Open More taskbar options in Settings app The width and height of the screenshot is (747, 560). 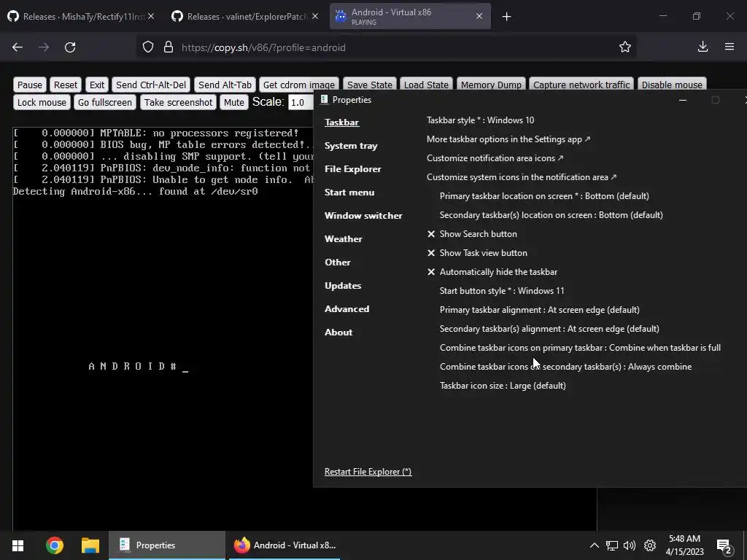[x=508, y=139]
